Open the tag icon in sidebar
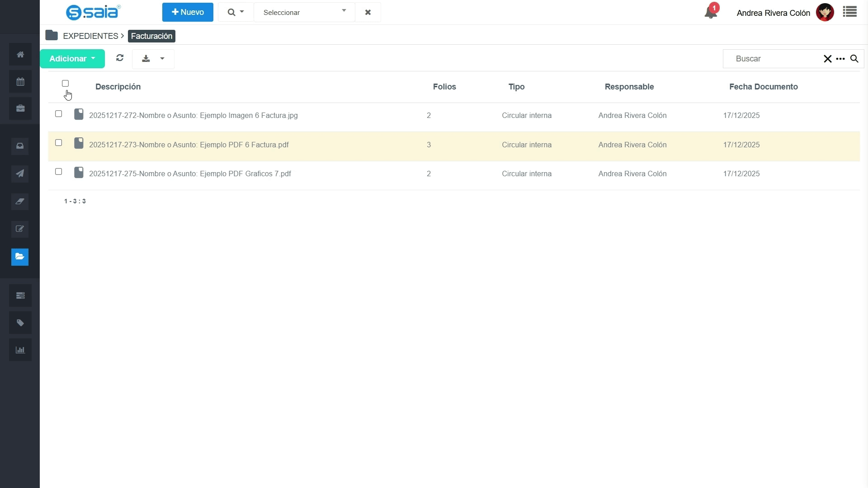Image resolution: width=868 pixels, height=488 pixels. click(20, 323)
